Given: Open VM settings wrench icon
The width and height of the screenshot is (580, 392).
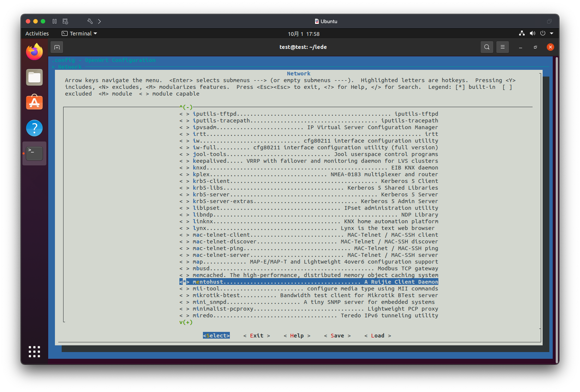Looking at the screenshot, I should (x=90, y=21).
